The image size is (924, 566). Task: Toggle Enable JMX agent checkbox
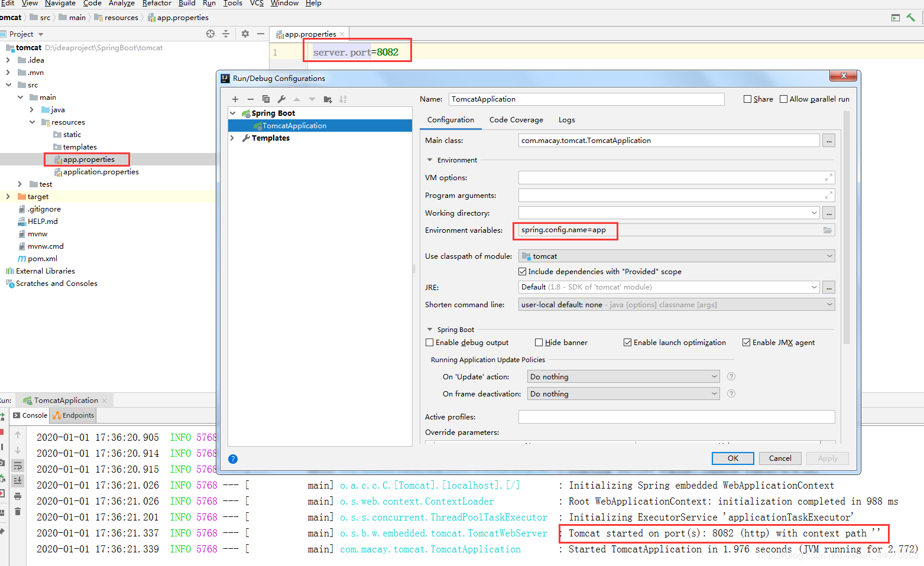pyautogui.click(x=747, y=343)
